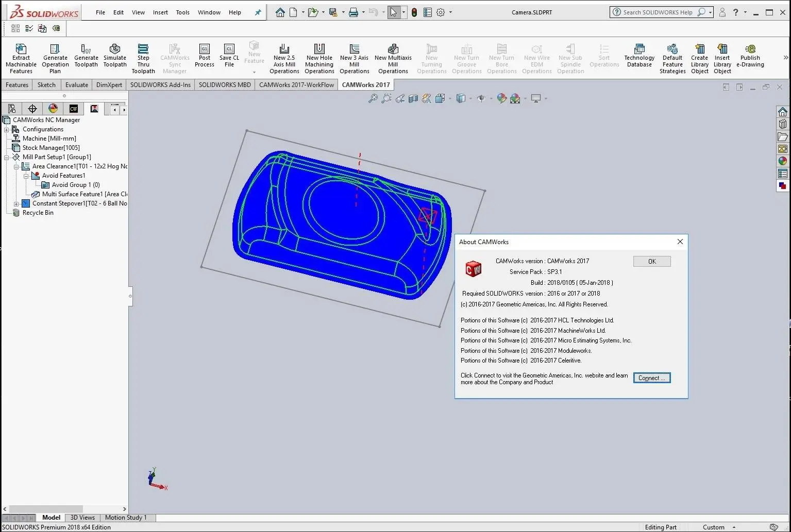The width and height of the screenshot is (791, 532).
Task: Toggle the menu bar pin
Action: (258, 12)
